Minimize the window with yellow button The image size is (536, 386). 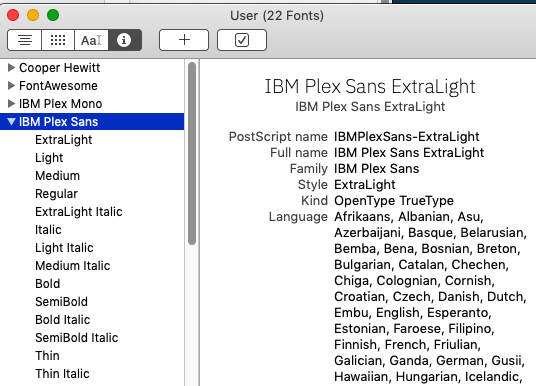point(33,15)
